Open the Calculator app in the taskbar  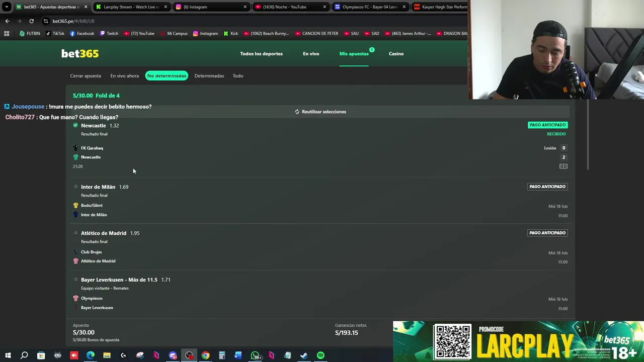(x=222, y=355)
